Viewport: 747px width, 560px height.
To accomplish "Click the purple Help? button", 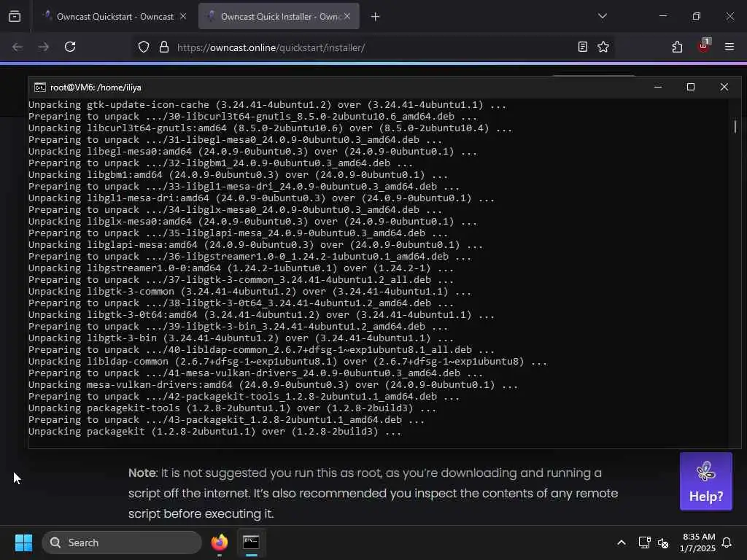I will tap(706, 481).
